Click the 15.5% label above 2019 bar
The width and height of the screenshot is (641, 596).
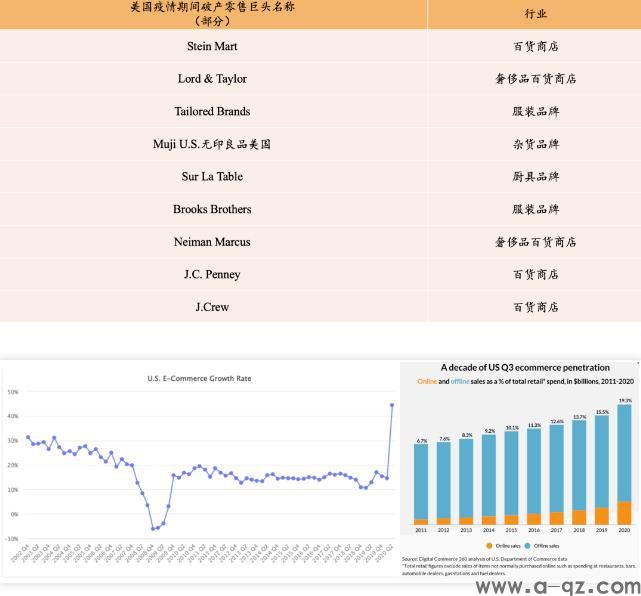tap(602, 412)
